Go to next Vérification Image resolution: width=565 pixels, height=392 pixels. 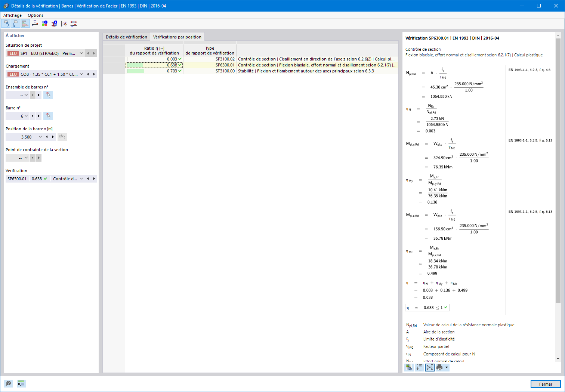94,179
